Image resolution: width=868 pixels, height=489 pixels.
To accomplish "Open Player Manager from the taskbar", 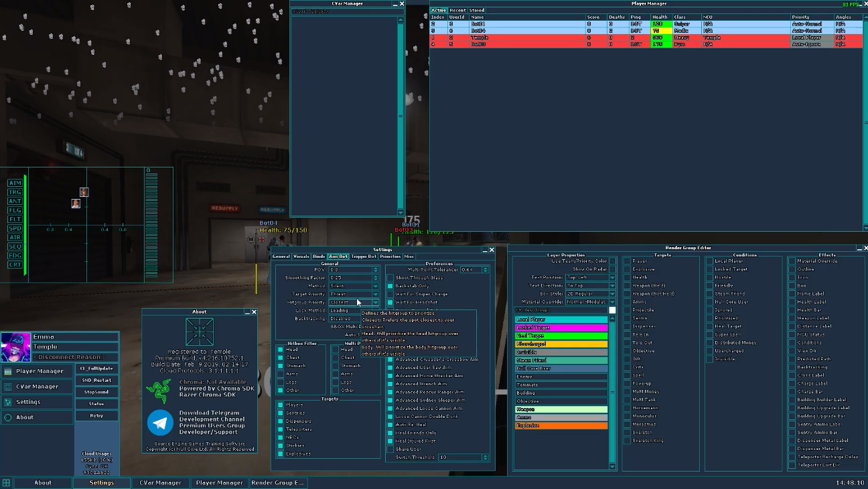I will point(219,482).
